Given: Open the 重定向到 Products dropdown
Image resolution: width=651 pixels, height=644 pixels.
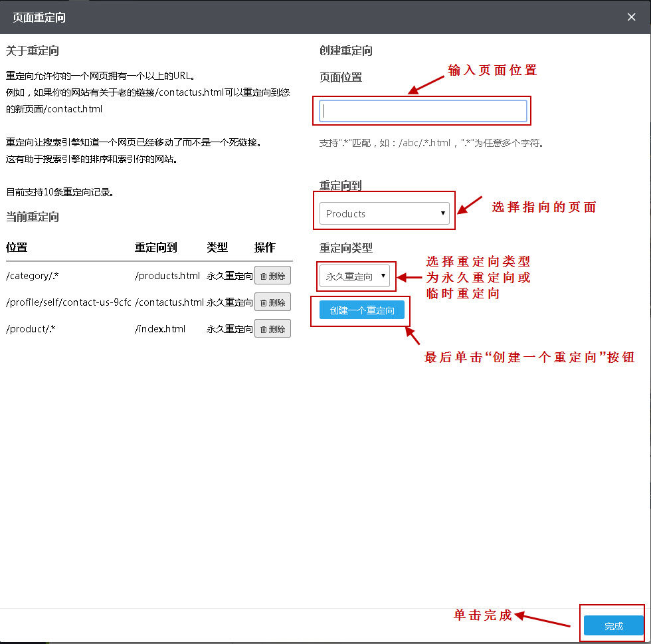Looking at the screenshot, I should pyautogui.click(x=384, y=213).
